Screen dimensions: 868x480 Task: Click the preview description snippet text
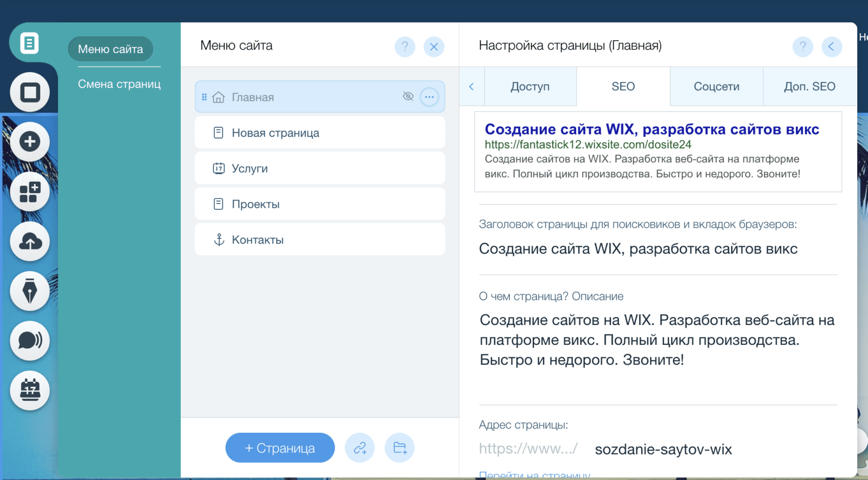click(x=642, y=167)
